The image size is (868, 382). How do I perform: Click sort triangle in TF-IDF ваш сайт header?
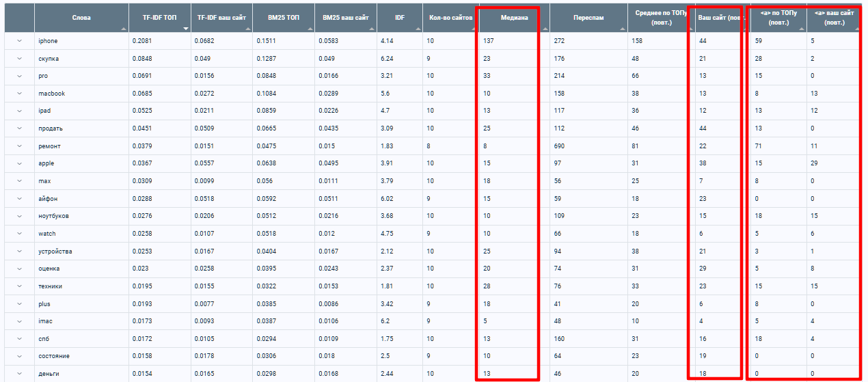pyautogui.click(x=247, y=29)
